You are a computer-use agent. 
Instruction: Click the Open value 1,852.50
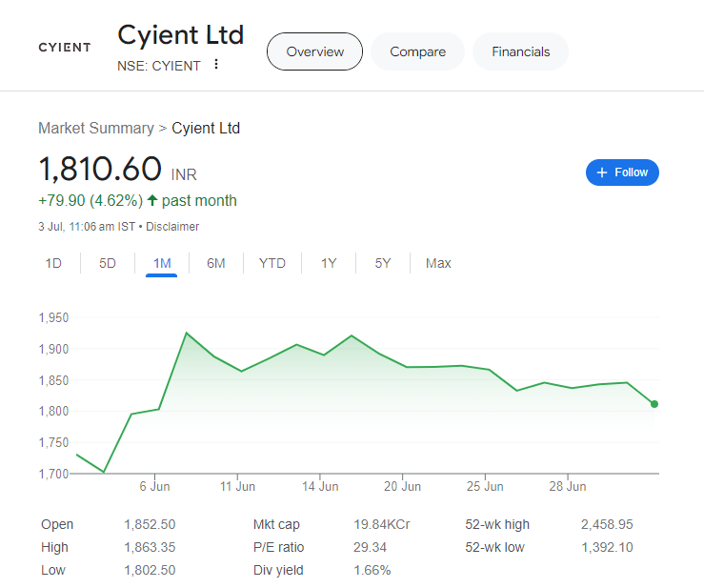[x=150, y=525]
